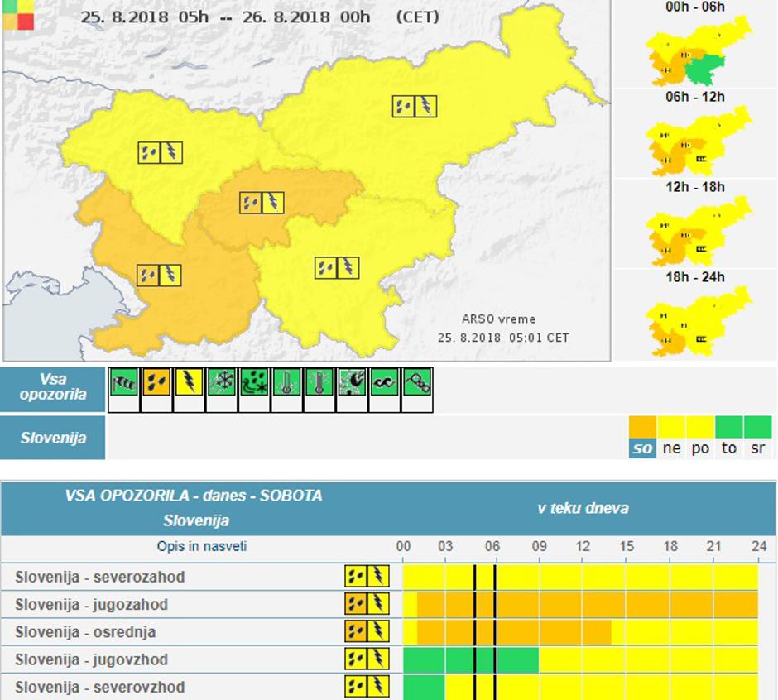Screen dimensions: 778x700
Task: Click the orange timeline bar for osrednja
Action: tap(513, 632)
